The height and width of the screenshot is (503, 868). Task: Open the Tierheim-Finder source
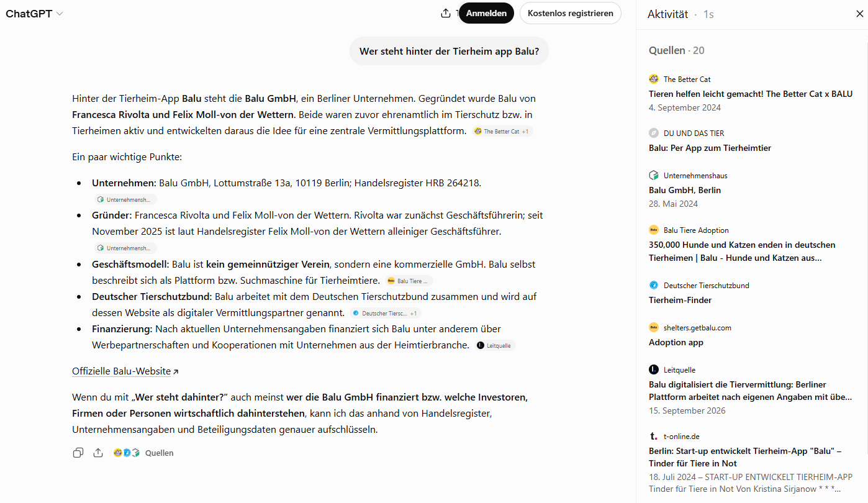pyautogui.click(x=680, y=300)
